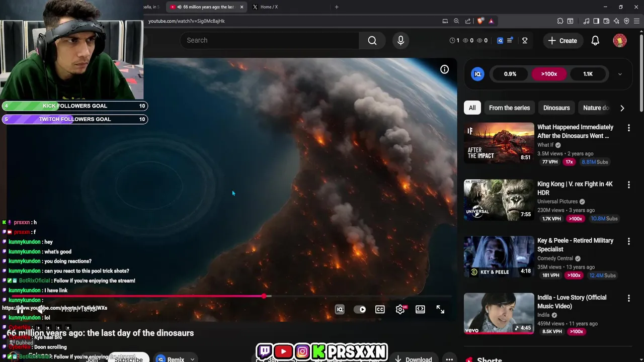Open the account avatar menu

[x=620, y=41]
